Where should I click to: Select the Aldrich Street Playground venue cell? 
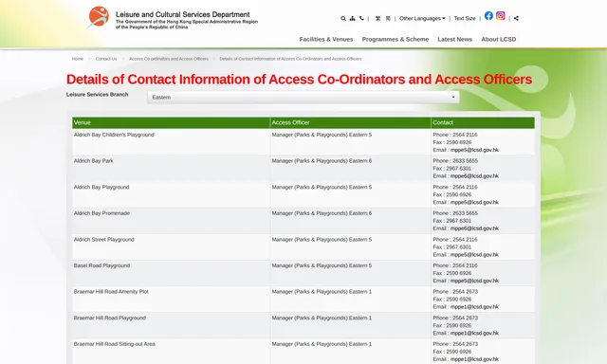click(x=171, y=246)
